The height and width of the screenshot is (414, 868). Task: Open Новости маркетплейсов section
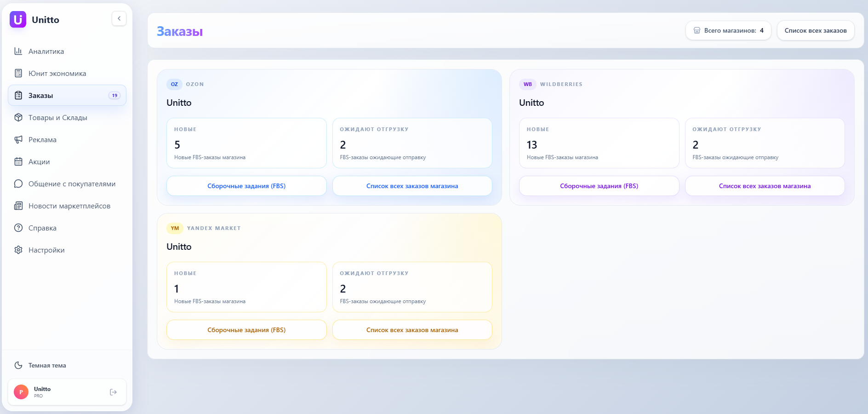pos(67,206)
